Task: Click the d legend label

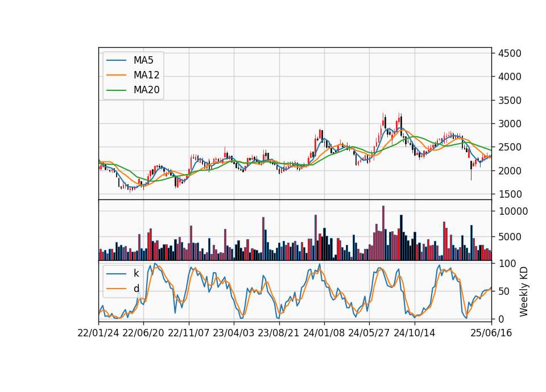Action: [x=136, y=289]
